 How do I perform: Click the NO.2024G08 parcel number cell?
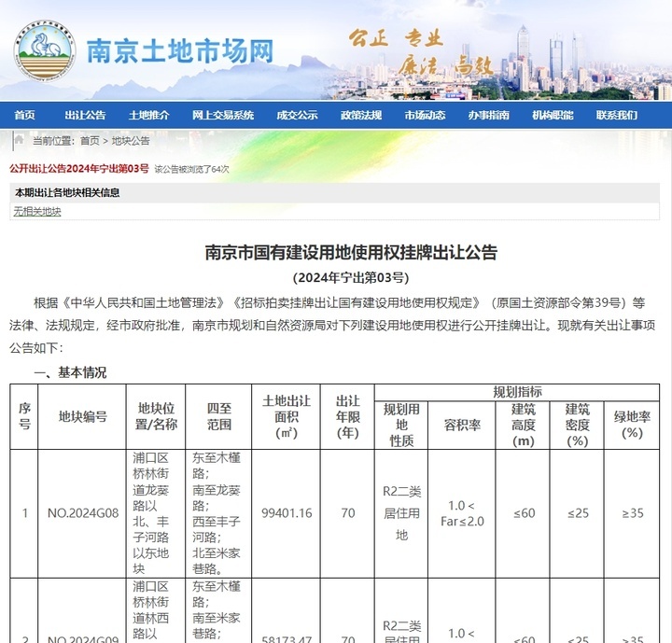click(x=83, y=513)
